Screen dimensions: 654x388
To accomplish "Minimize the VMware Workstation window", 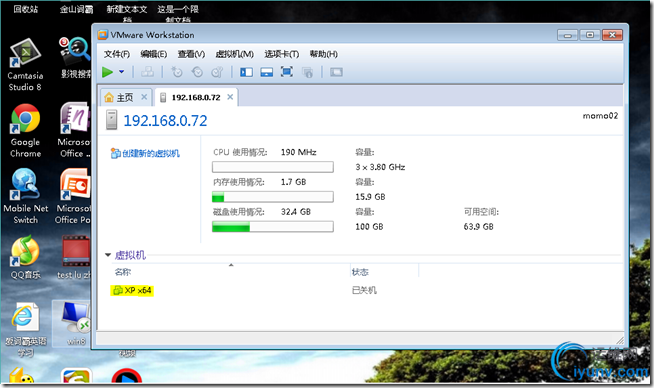I will click(x=568, y=35).
